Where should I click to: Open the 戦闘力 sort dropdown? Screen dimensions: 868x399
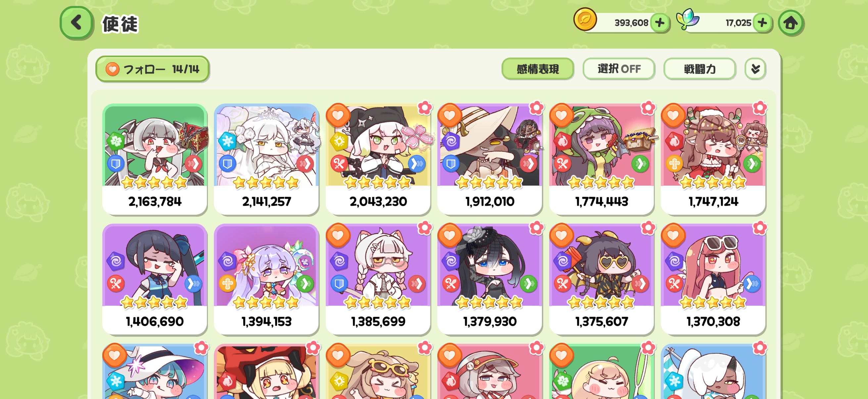699,69
